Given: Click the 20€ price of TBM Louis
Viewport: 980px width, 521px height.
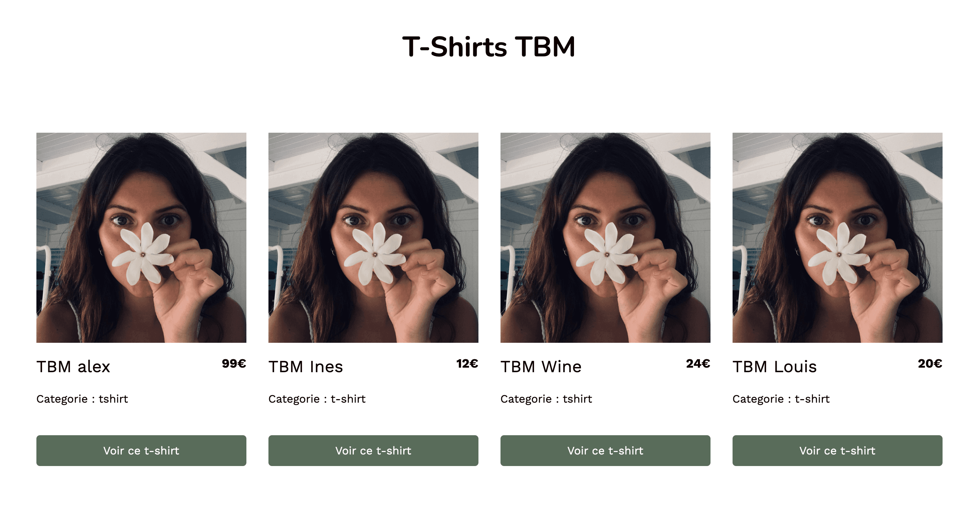Looking at the screenshot, I should point(930,363).
